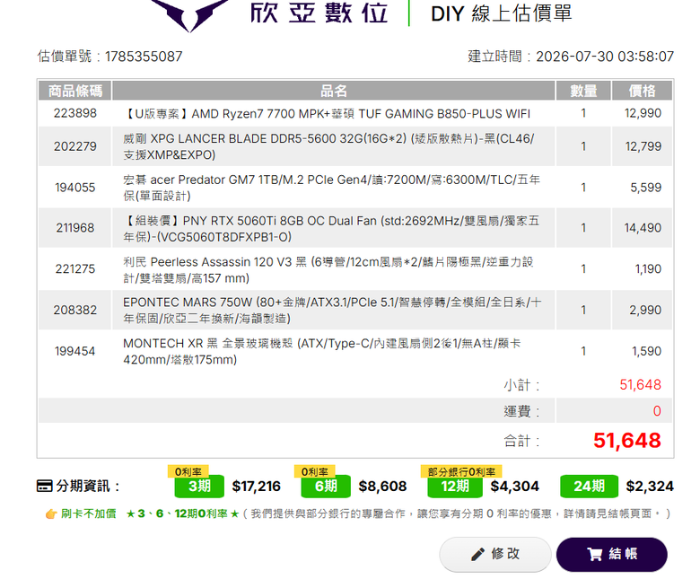Click the MONTECH XR 黑 case product name
The image size is (700, 588).
[x=322, y=351]
